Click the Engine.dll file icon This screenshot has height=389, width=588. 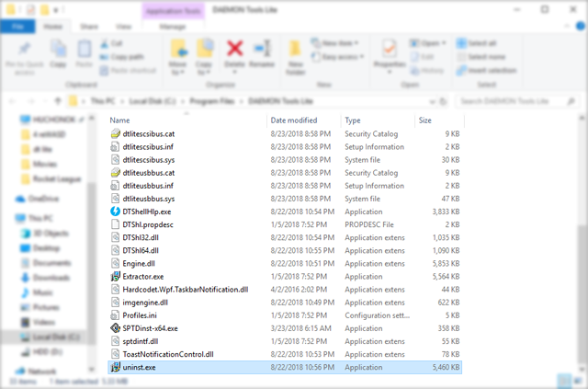115,264
